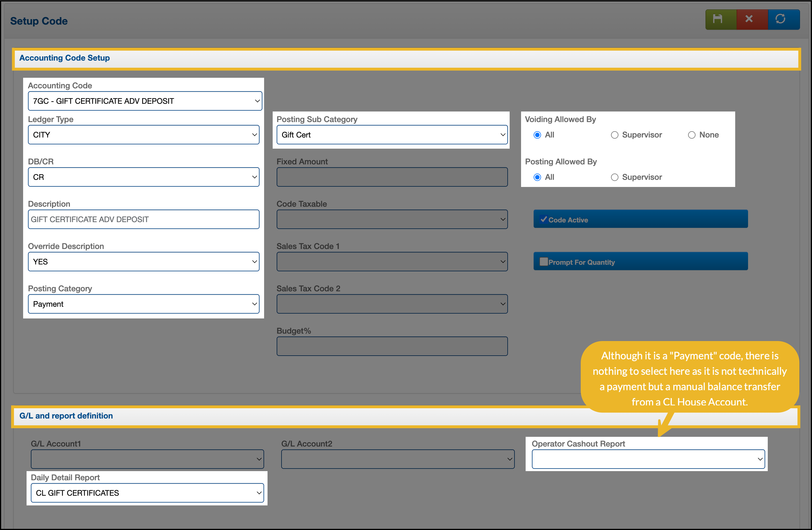
Task: Click G/L and report definition header
Action: click(x=66, y=416)
